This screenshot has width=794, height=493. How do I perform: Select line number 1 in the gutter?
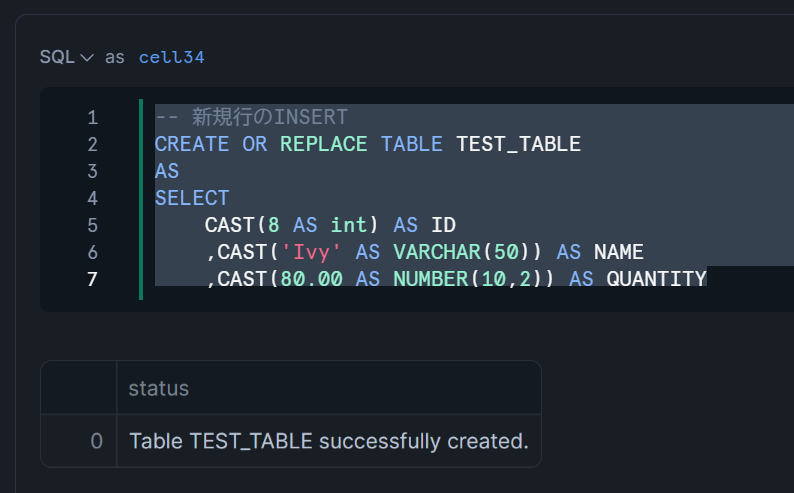coord(92,117)
